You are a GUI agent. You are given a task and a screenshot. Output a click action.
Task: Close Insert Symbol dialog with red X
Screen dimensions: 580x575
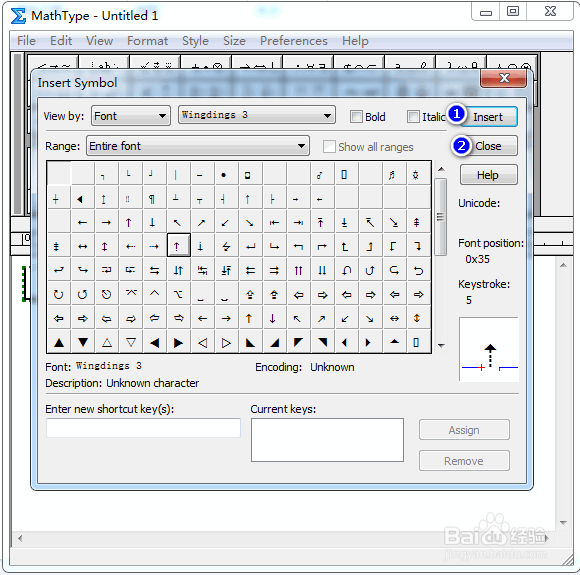504,78
